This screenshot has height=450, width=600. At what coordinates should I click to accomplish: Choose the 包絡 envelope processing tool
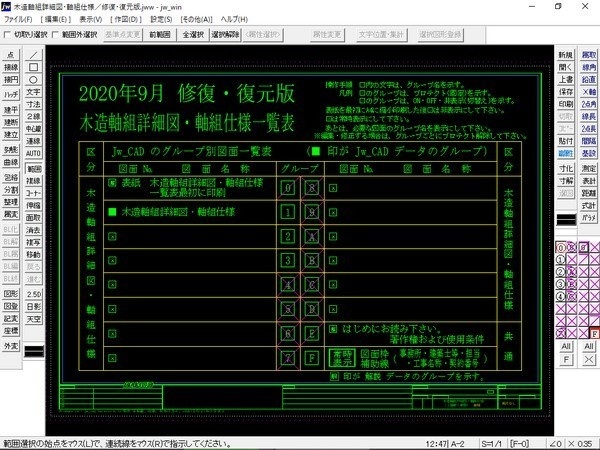(x=11, y=178)
